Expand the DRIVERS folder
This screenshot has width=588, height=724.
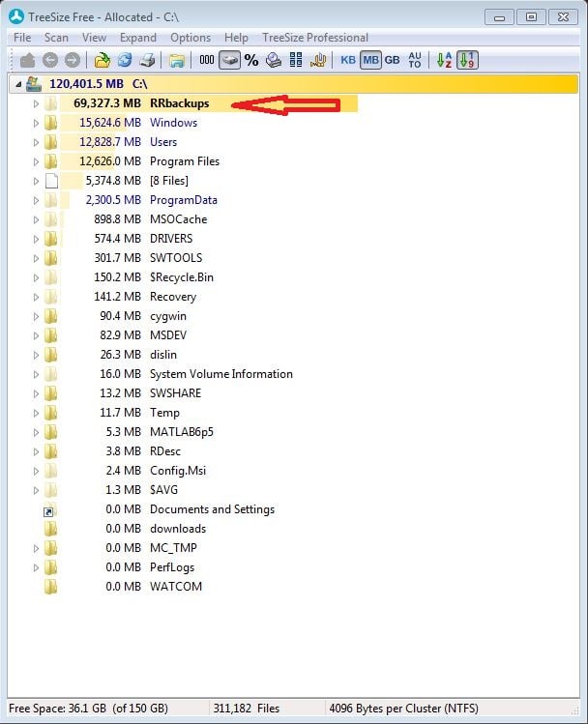point(36,239)
